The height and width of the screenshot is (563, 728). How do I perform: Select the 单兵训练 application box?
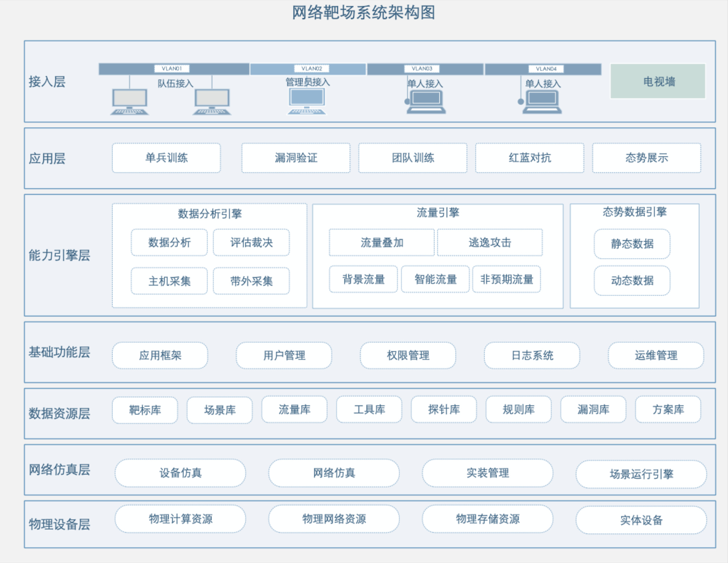coord(166,158)
